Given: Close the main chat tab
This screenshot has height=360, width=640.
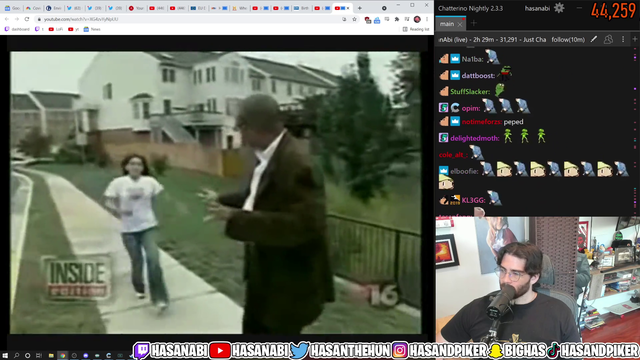Looking at the screenshot, I should tap(460, 24).
